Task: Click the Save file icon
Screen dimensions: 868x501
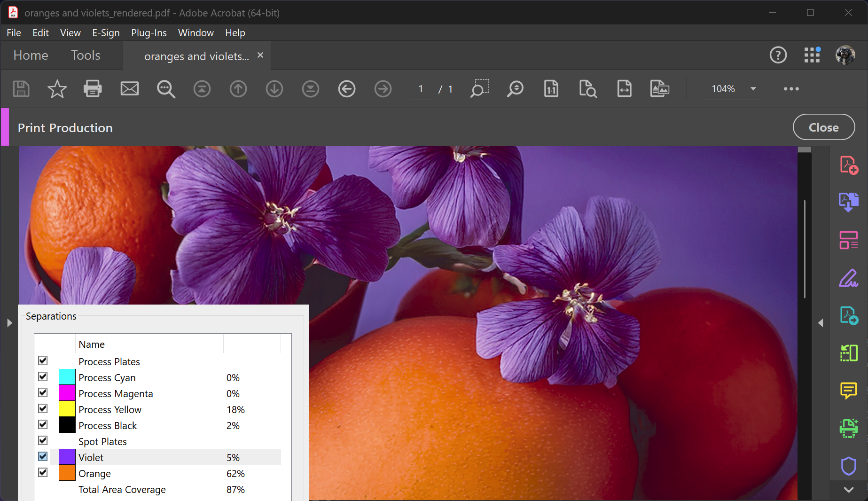Action: (x=21, y=89)
